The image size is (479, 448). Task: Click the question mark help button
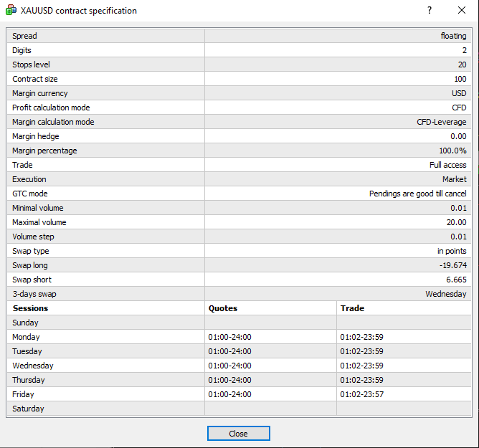click(430, 11)
